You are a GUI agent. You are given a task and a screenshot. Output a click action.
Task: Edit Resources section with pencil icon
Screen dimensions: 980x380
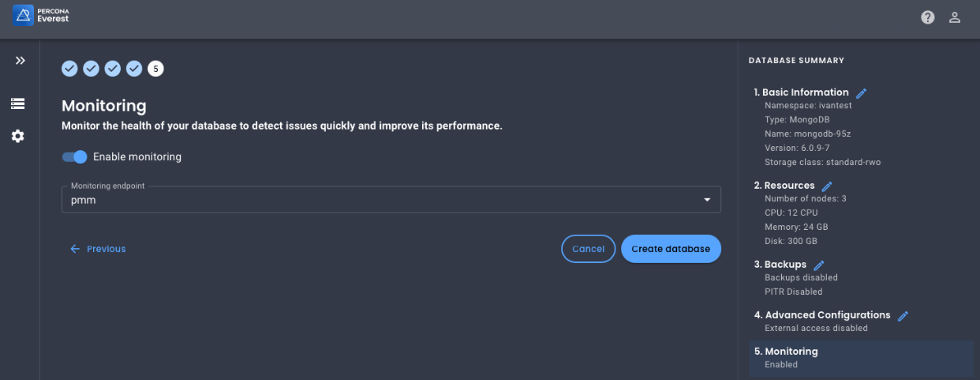(x=827, y=186)
